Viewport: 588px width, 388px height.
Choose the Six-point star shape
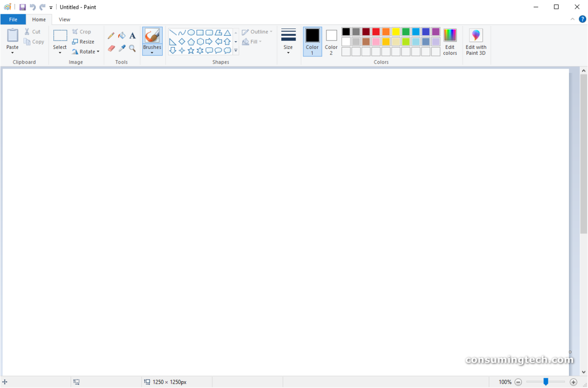pyautogui.click(x=200, y=50)
